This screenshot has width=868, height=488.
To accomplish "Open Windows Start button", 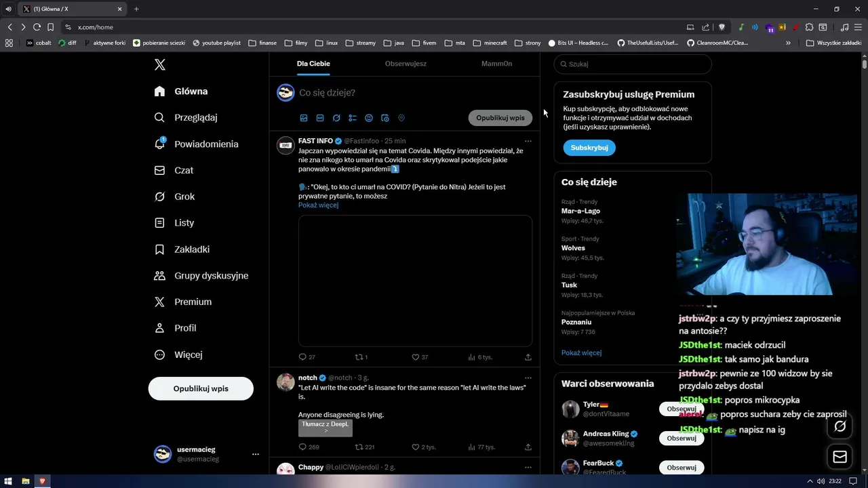I will pyautogui.click(x=9, y=481).
